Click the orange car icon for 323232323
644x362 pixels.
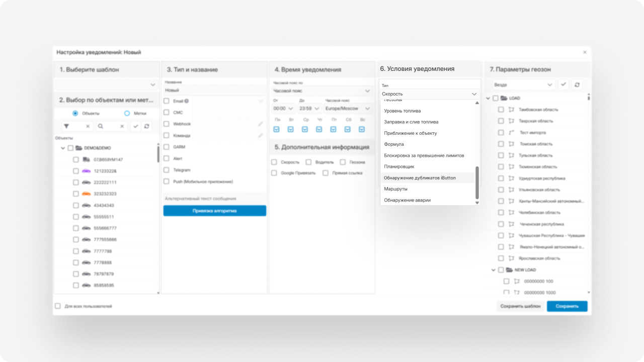coord(86,194)
